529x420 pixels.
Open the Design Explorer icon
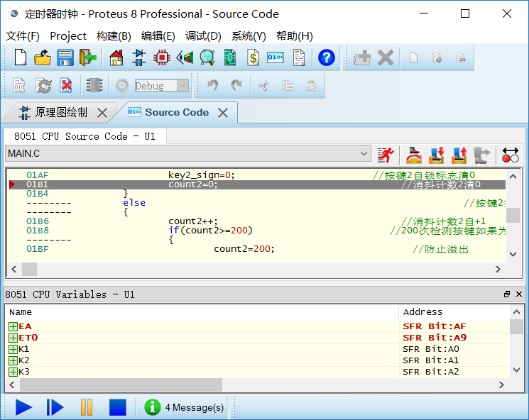pos(230,57)
